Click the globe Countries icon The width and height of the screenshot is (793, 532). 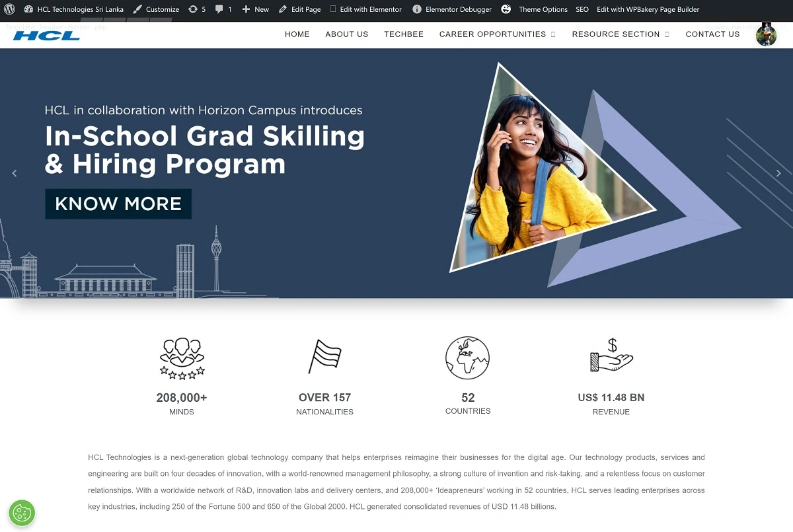[x=467, y=358]
